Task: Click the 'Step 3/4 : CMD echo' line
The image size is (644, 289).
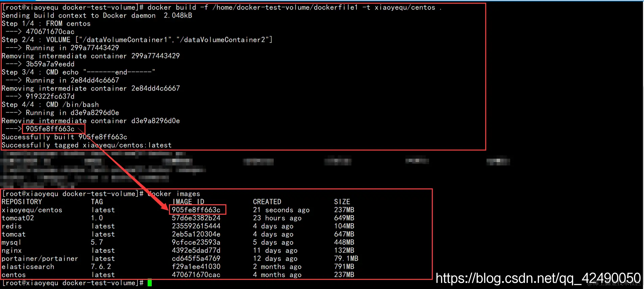Action: [x=78, y=72]
